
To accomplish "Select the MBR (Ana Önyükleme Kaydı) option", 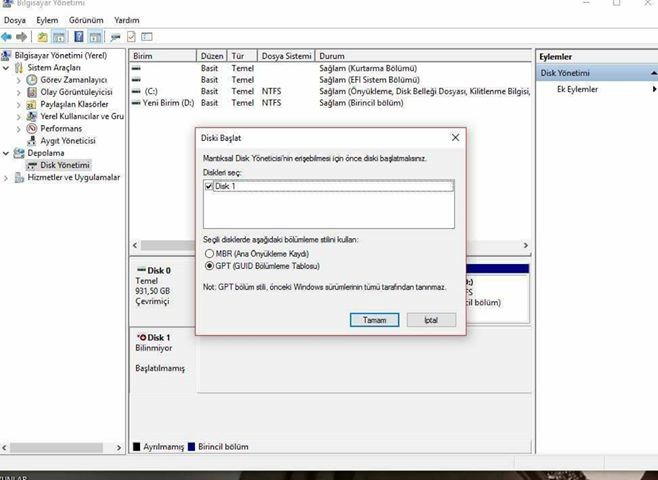I will pos(208,254).
